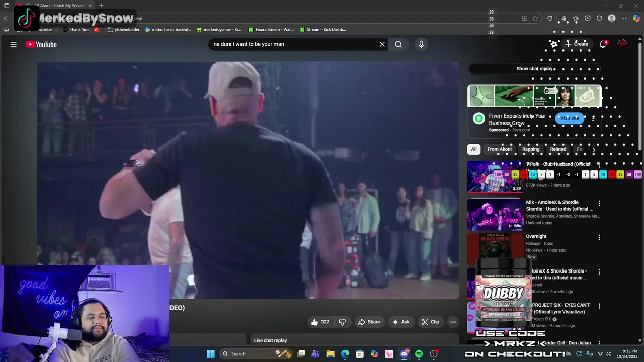Open Task View in the taskbar
The height and width of the screenshot is (362, 644).
[x=301, y=354]
